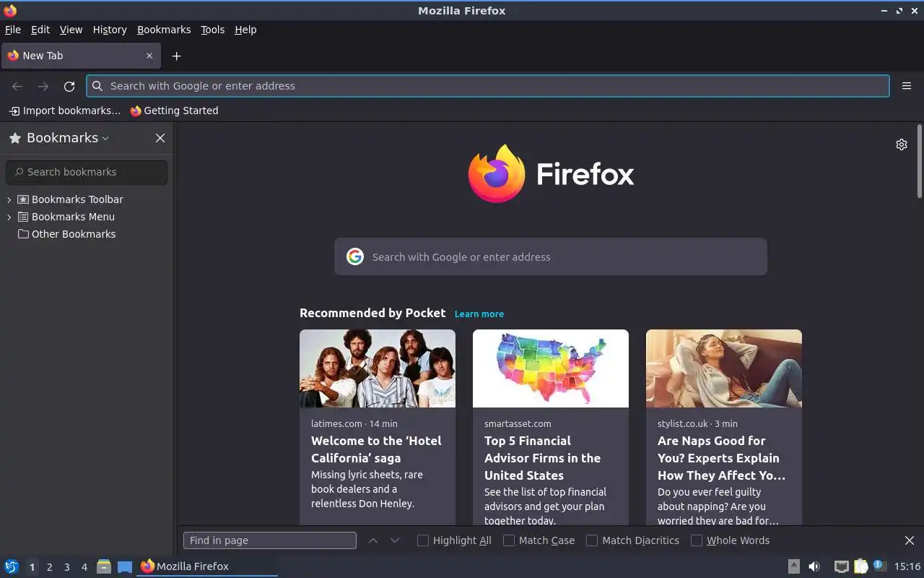Click the Back navigation arrow
The image size is (924, 578).
tap(17, 86)
